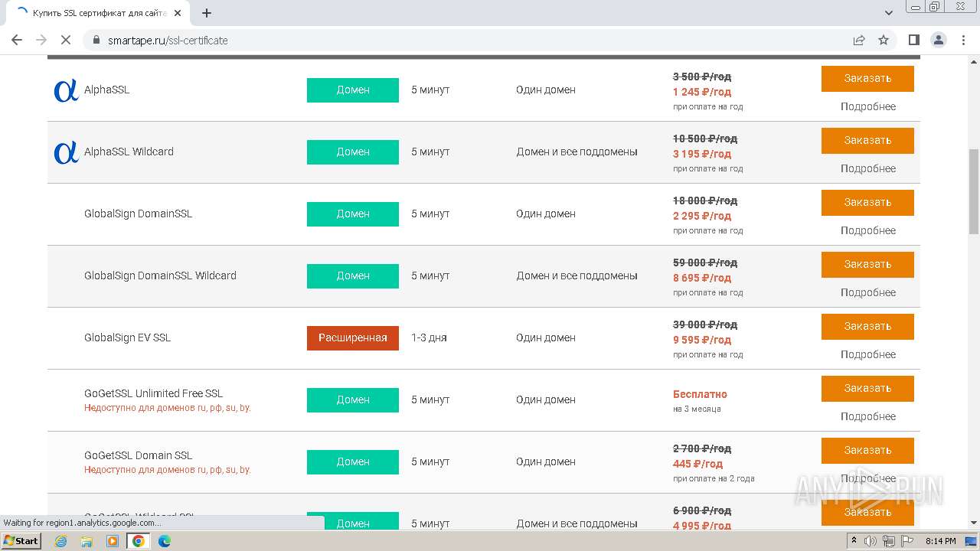
Task: Select GlobalSign EV SSL name
Action: coord(127,337)
